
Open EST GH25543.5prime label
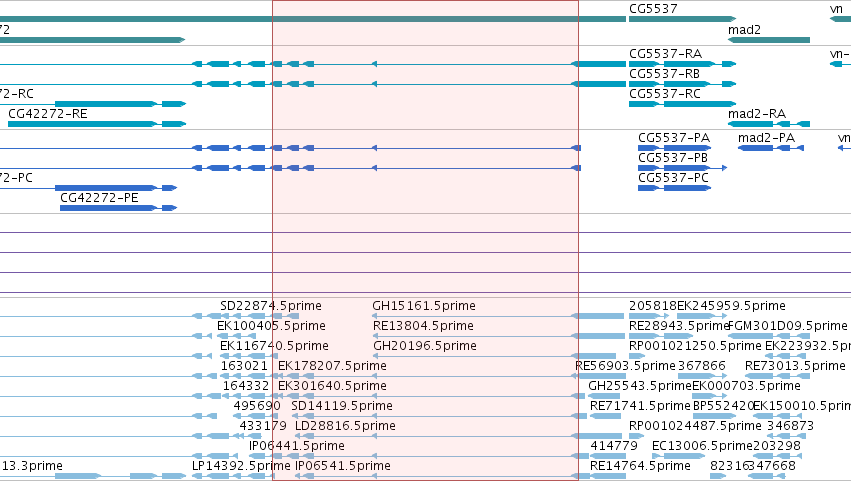640,387
